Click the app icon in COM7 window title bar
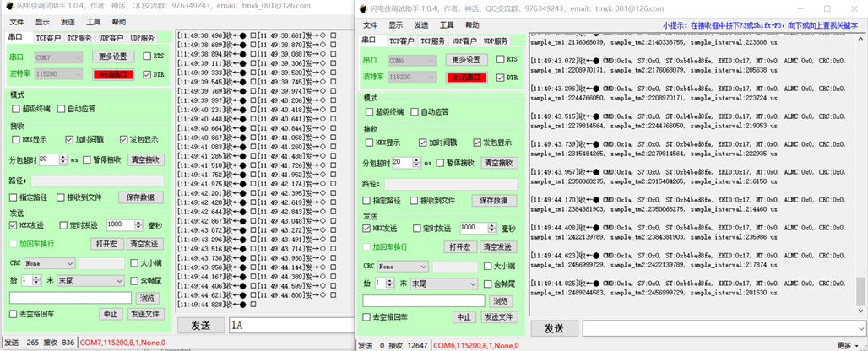The width and height of the screenshot is (868, 351). (x=8, y=6)
